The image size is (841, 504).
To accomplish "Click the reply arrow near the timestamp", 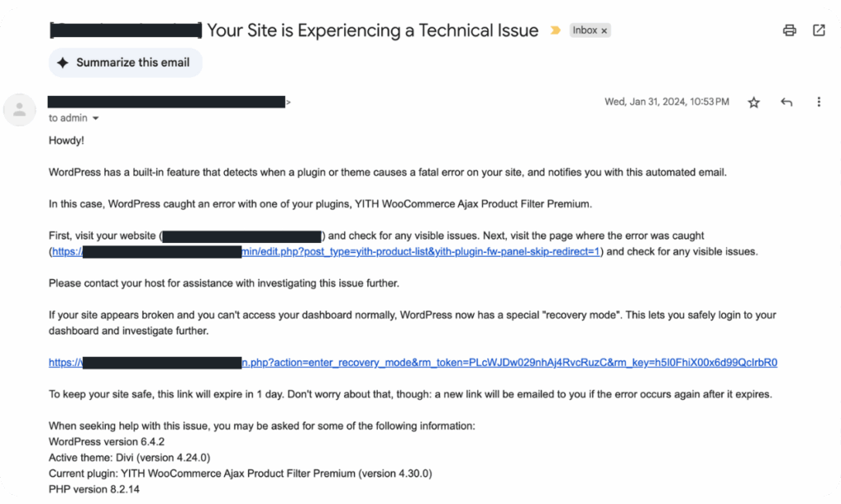I will tap(786, 101).
